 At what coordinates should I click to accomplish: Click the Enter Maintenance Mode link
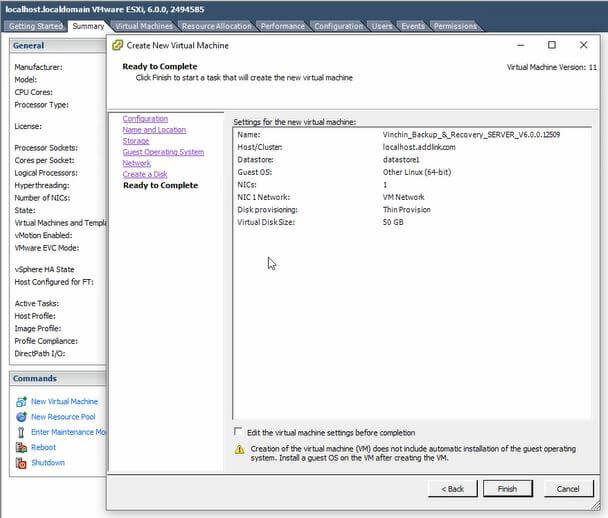[x=68, y=432]
